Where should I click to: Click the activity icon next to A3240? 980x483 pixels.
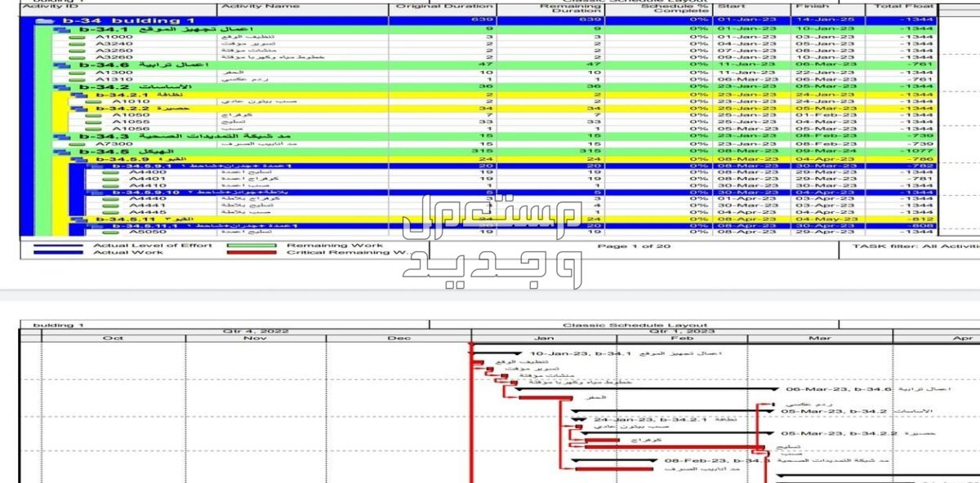[x=78, y=44]
